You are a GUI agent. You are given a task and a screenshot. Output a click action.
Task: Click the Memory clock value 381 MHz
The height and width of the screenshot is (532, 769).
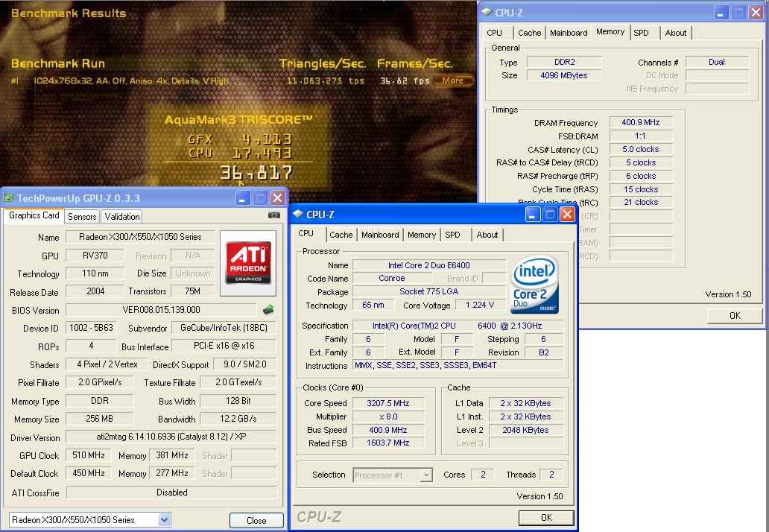pos(171,455)
